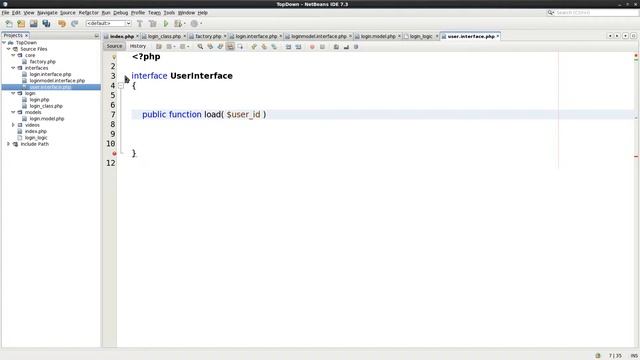This screenshot has height=360, width=640.
Task: Open the Refactor menu
Action: [89, 13]
